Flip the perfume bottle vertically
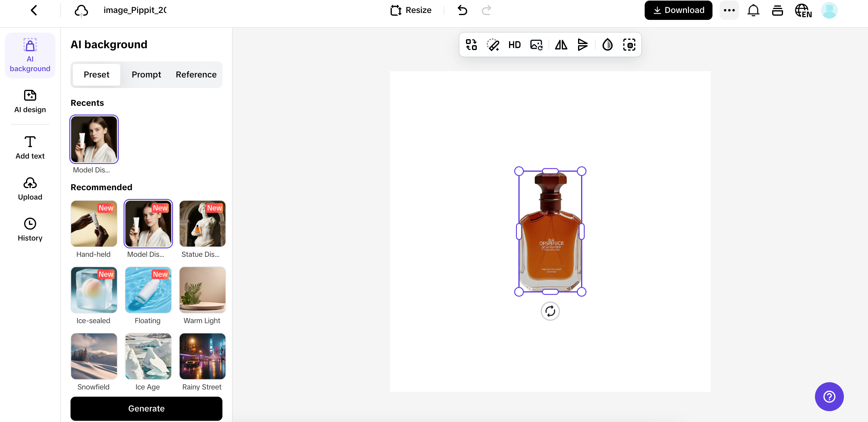 click(583, 45)
